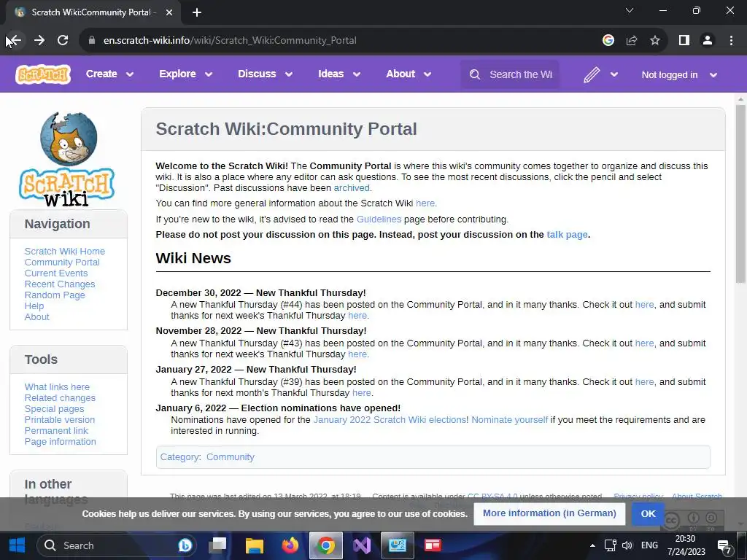Open the notifications center icon

point(724,547)
